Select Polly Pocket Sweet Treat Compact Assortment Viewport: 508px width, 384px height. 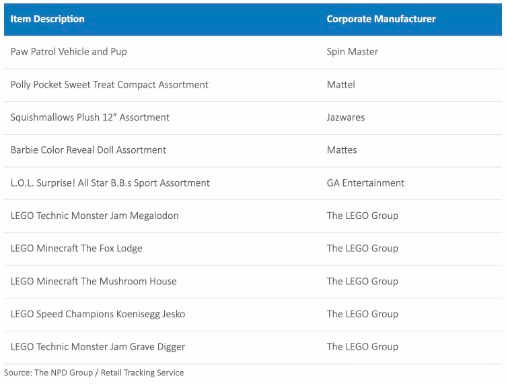pos(109,84)
